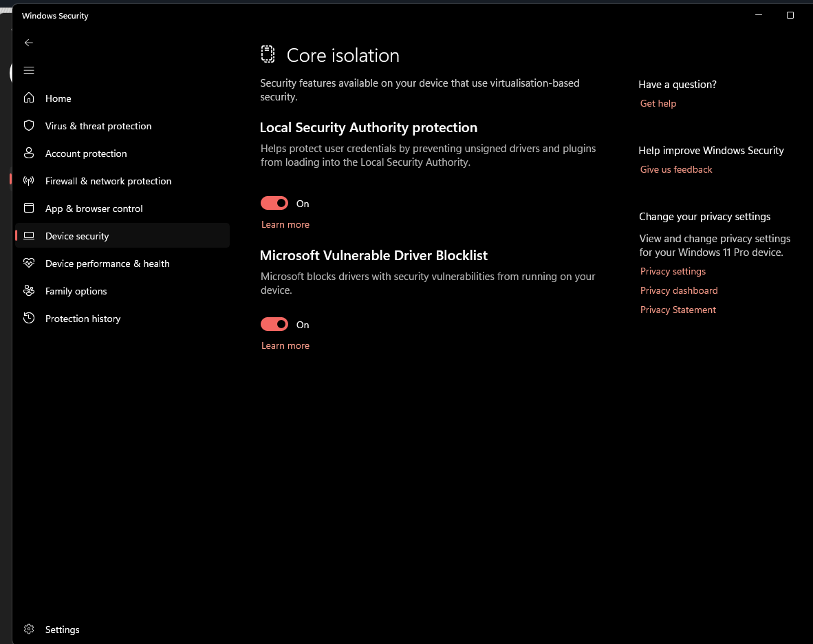Open Learn more under Local Security Authority
Screen dimensions: 813x644
tap(285, 224)
